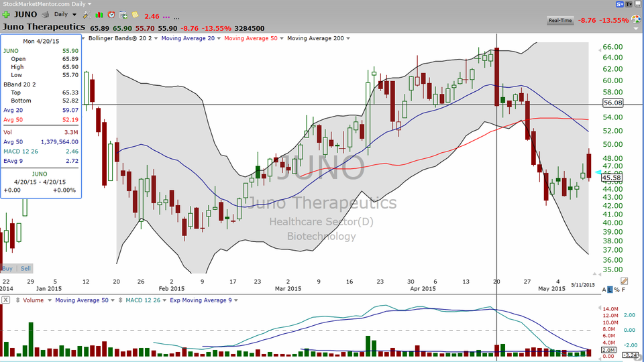This screenshot has width=644, height=362.
Task: Expand Moving Average 200 indicator menu
Action: point(348,38)
